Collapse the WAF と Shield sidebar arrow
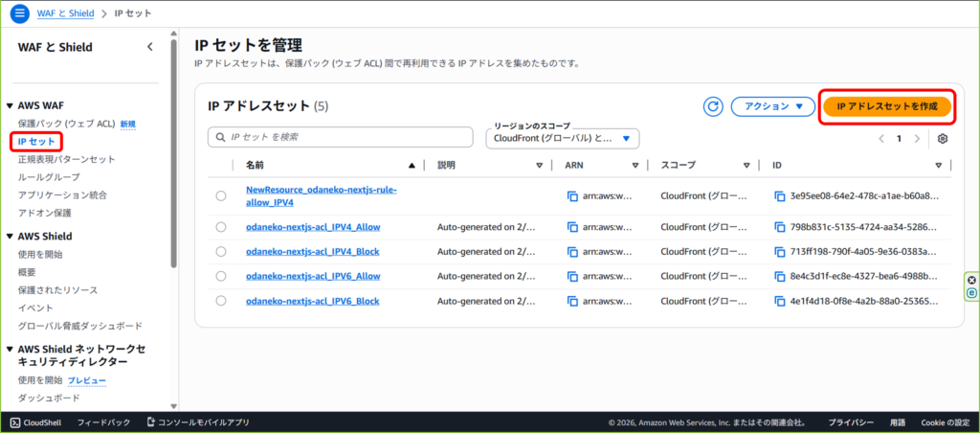980x433 pixels. pos(149,46)
